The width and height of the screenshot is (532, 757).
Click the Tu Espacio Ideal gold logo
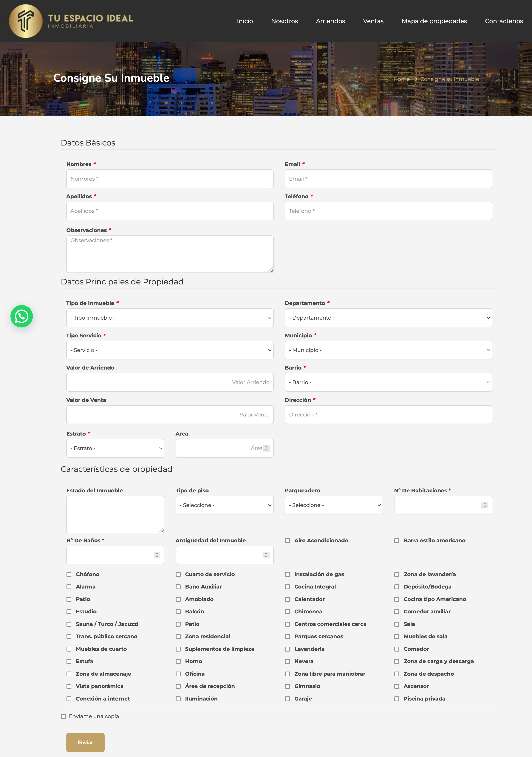point(26,21)
